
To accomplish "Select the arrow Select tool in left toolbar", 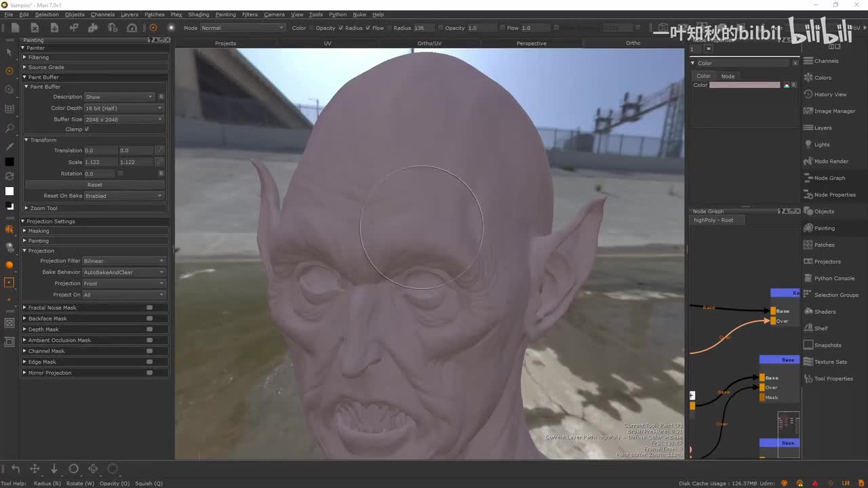I will pos(9,52).
